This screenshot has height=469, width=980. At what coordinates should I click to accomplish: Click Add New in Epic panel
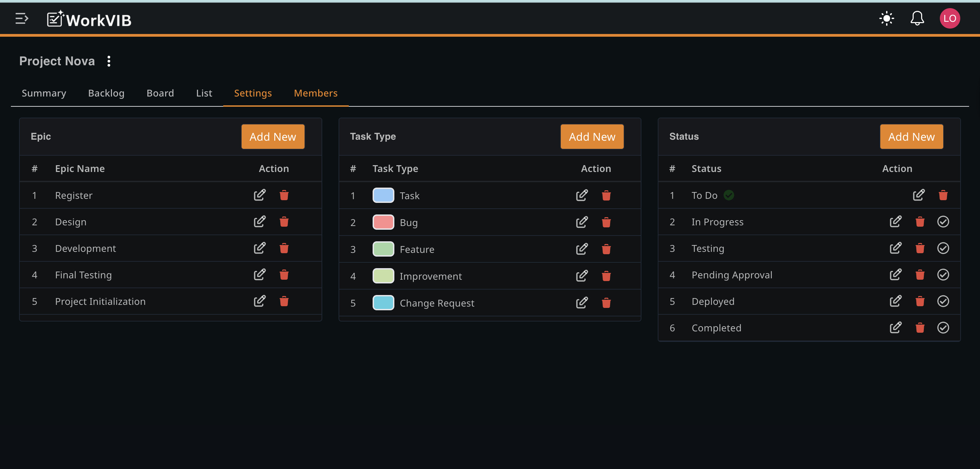272,136
